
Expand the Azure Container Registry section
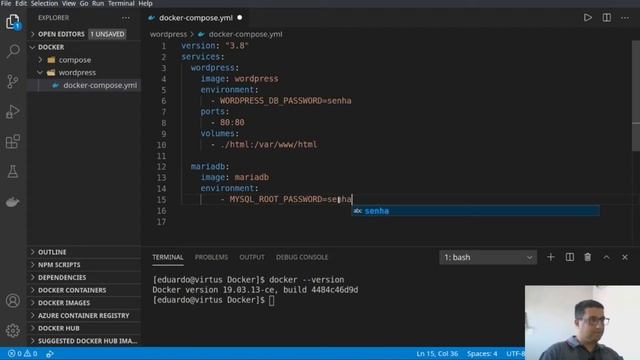[x=84, y=316]
